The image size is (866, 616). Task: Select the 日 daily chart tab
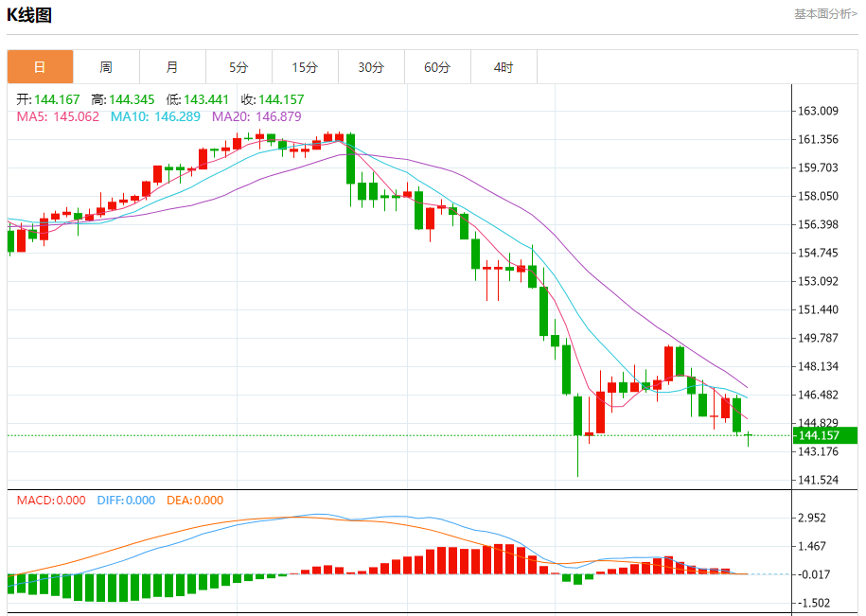[40, 67]
